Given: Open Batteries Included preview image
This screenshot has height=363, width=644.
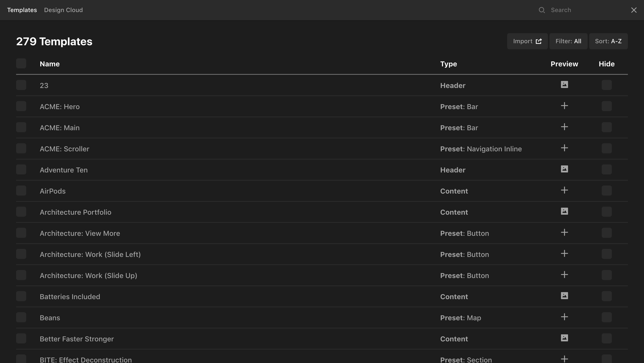Looking at the screenshot, I should point(564,296).
